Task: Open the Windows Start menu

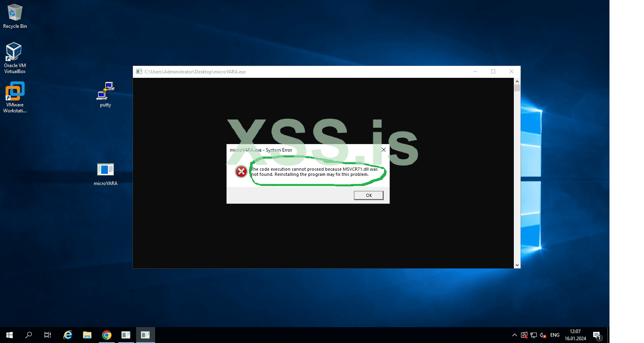Action: coord(10,335)
